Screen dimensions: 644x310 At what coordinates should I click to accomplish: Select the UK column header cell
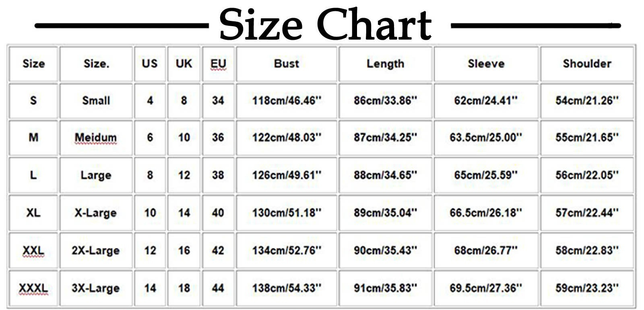click(184, 64)
